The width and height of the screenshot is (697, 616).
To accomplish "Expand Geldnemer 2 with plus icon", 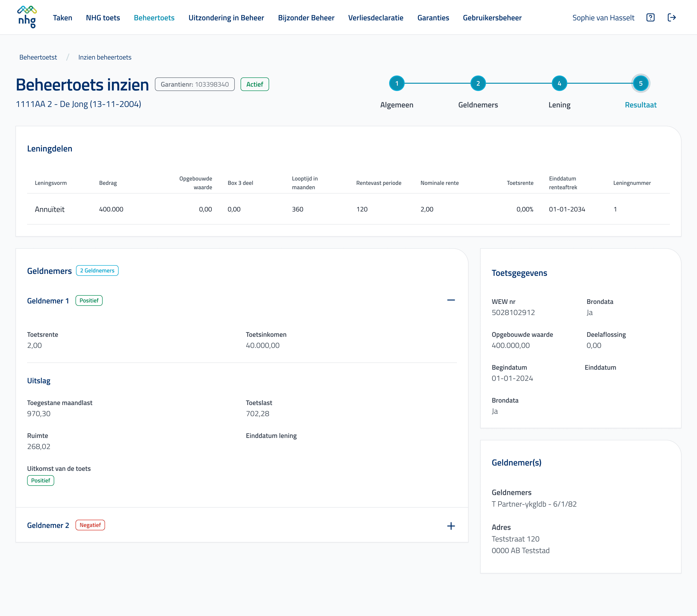I will point(451,526).
